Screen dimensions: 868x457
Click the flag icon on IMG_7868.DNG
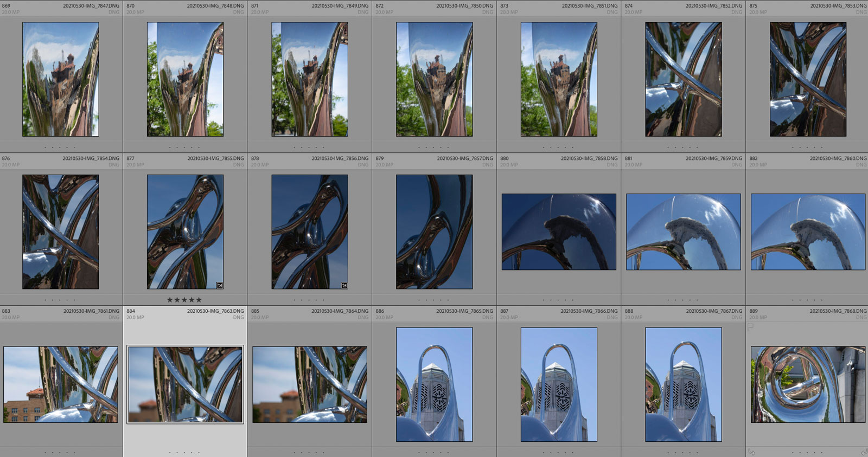tap(751, 327)
